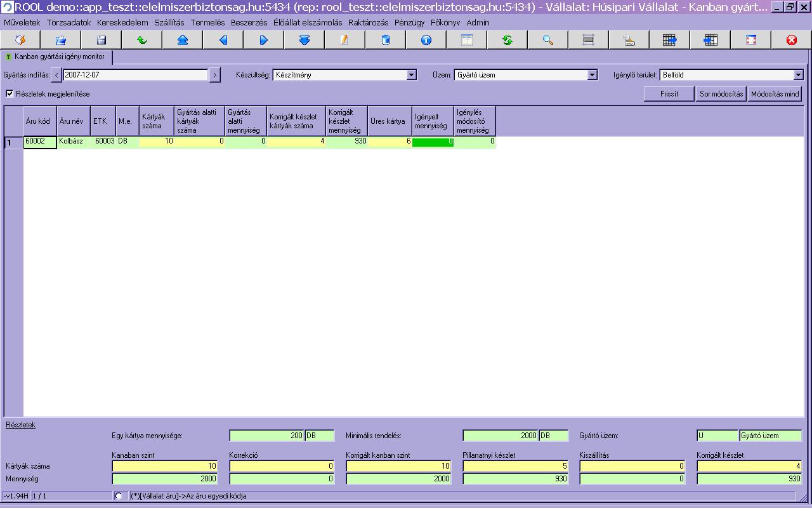
Task: Open the Admin menu
Action: coord(478,22)
